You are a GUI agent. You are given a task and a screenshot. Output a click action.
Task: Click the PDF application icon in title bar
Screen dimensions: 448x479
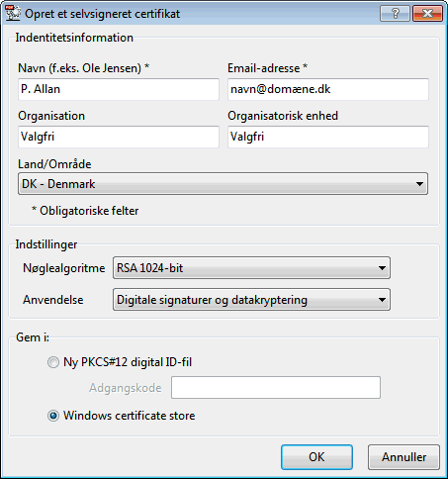13,13
